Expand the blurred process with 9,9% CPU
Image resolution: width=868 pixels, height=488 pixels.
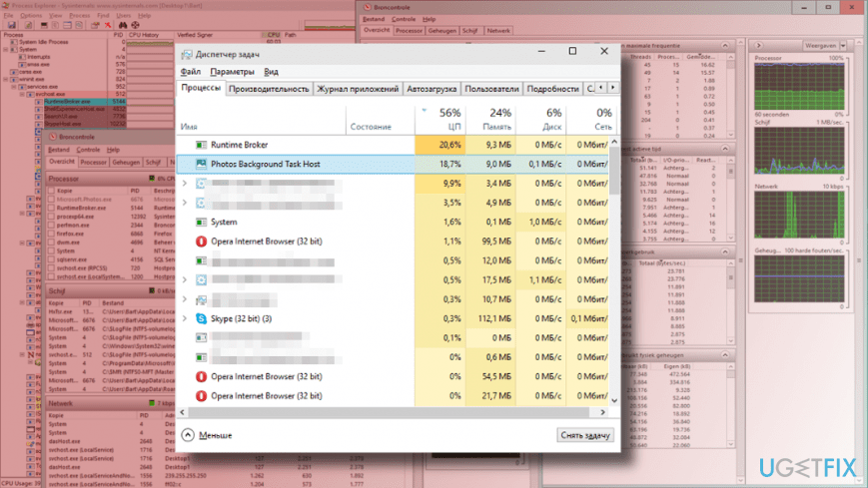pos(185,184)
